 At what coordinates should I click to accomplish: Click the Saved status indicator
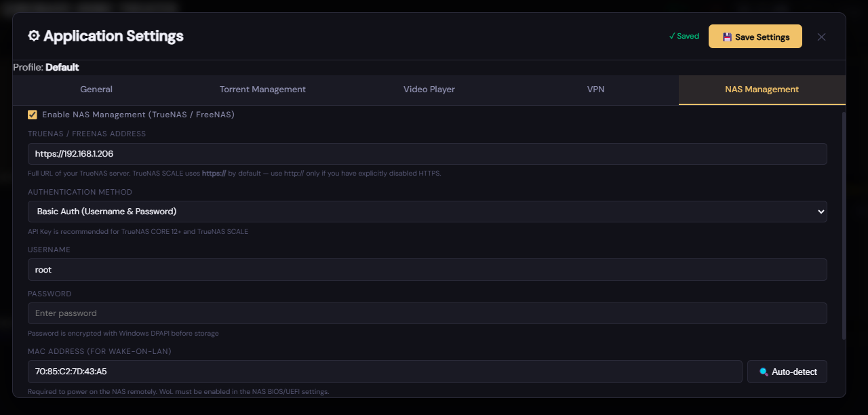click(684, 36)
